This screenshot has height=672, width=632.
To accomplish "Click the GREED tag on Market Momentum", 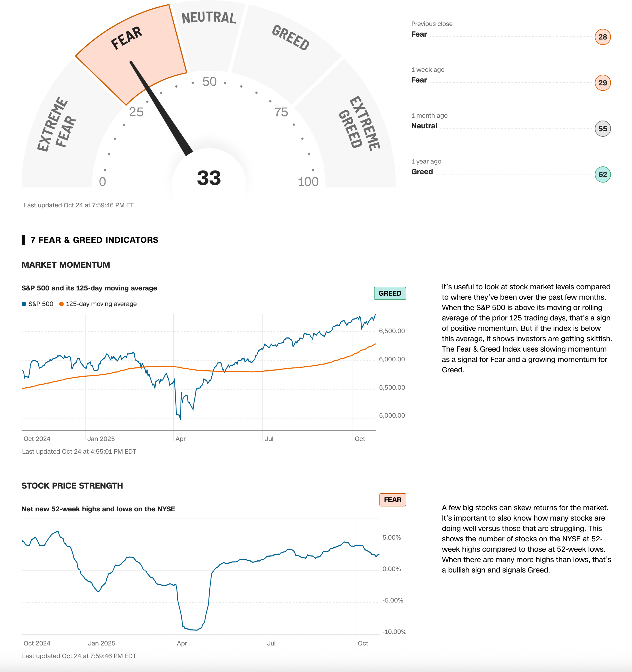I will tap(390, 293).
